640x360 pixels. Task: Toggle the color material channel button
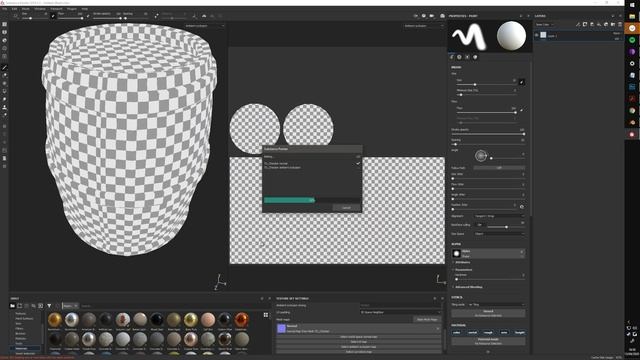(x=456, y=333)
